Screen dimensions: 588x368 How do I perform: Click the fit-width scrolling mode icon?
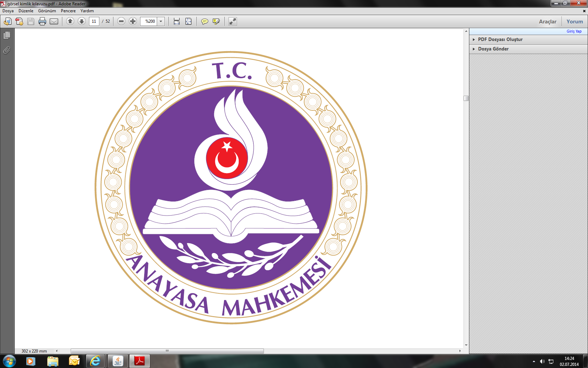point(177,21)
